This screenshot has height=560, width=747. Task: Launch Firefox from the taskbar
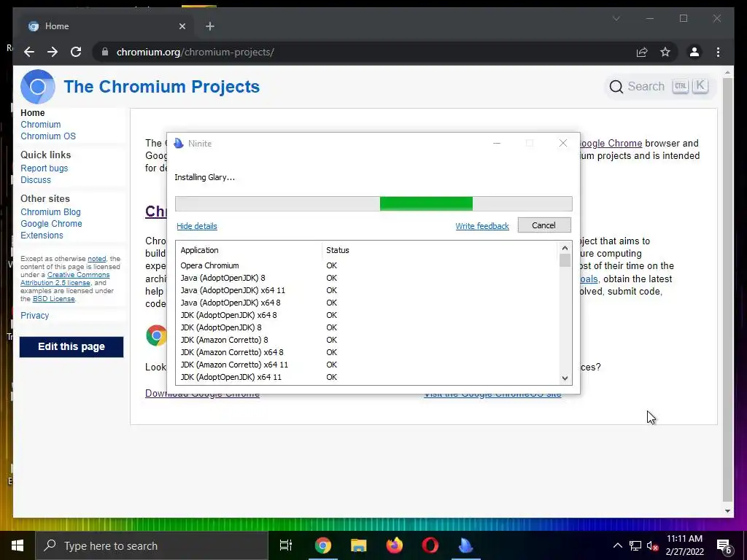click(x=394, y=545)
